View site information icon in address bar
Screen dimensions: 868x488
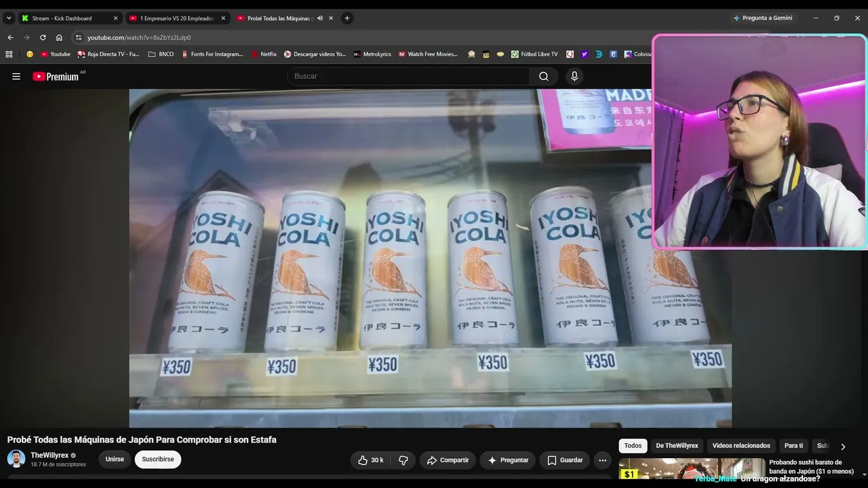pyautogui.click(x=79, y=37)
